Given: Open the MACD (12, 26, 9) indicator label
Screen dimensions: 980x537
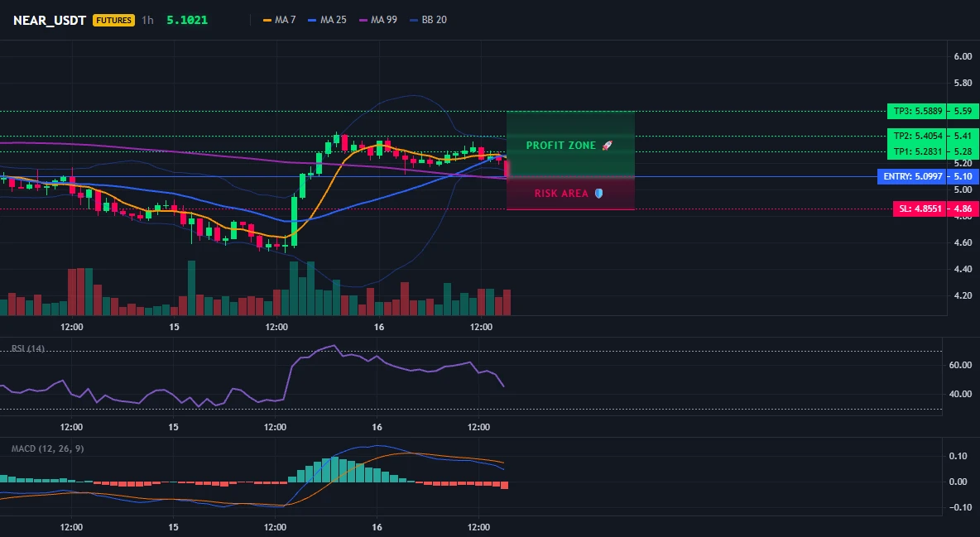Looking at the screenshot, I should point(47,448).
